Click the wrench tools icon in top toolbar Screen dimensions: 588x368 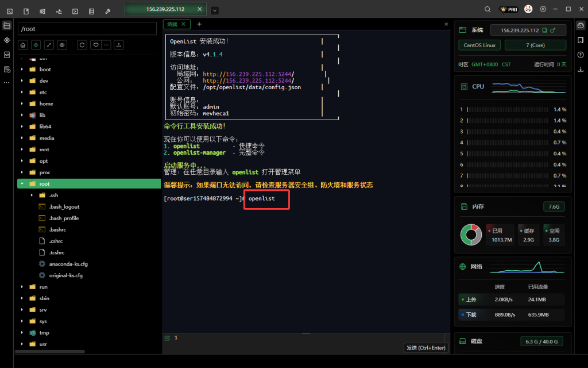point(108,11)
